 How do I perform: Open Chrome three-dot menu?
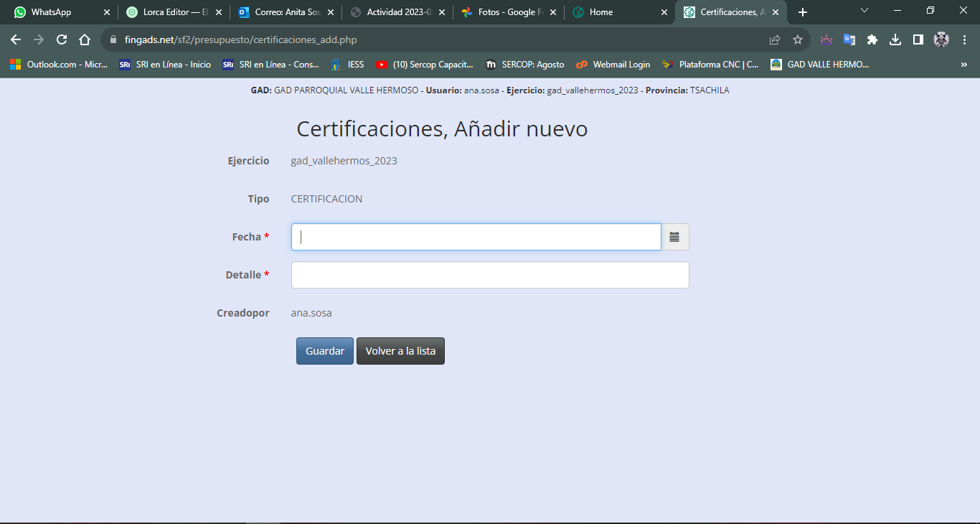pyautogui.click(x=963, y=40)
